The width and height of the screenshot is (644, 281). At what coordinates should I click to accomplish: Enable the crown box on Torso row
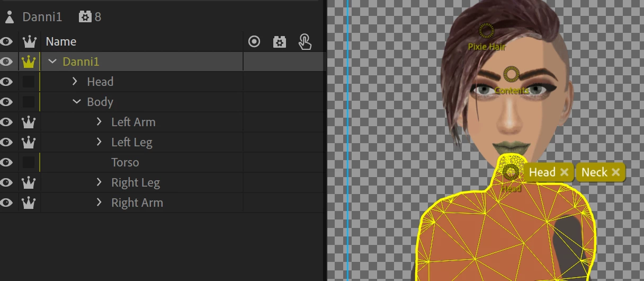click(29, 162)
